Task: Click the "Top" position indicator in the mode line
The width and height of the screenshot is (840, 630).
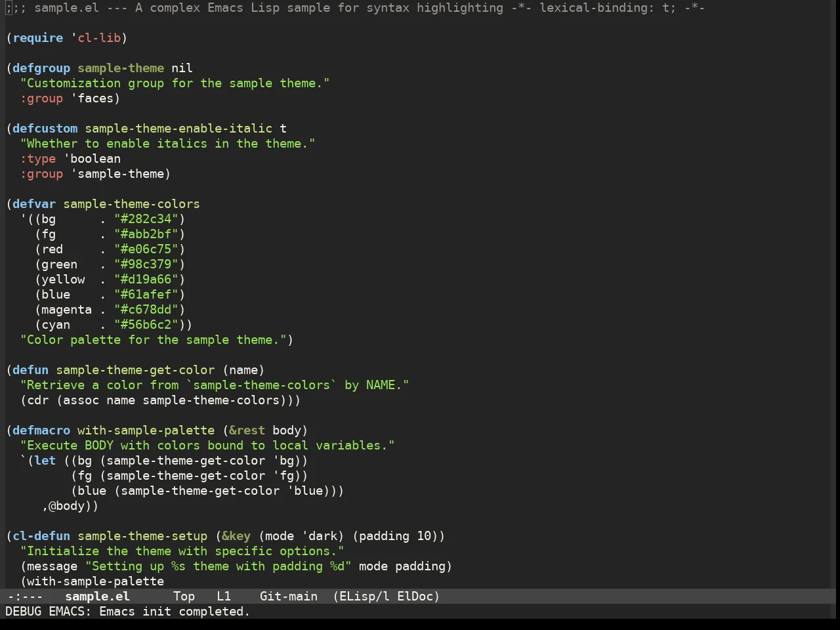Action: point(184,597)
